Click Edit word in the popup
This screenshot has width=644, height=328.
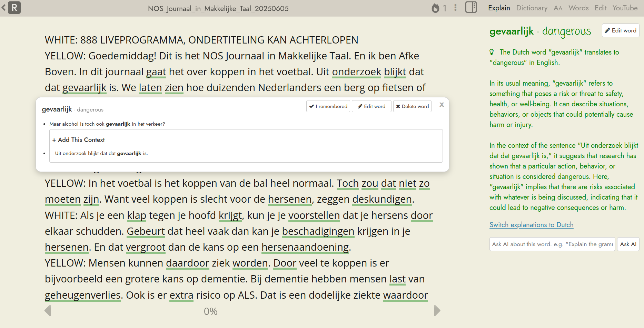(371, 106)
